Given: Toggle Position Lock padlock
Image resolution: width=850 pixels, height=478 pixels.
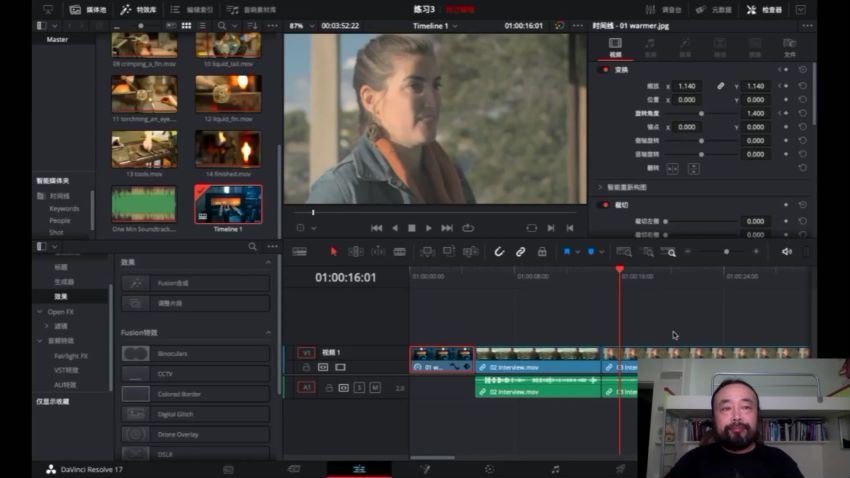Looking at the screenshot, I should coord(542,251).
